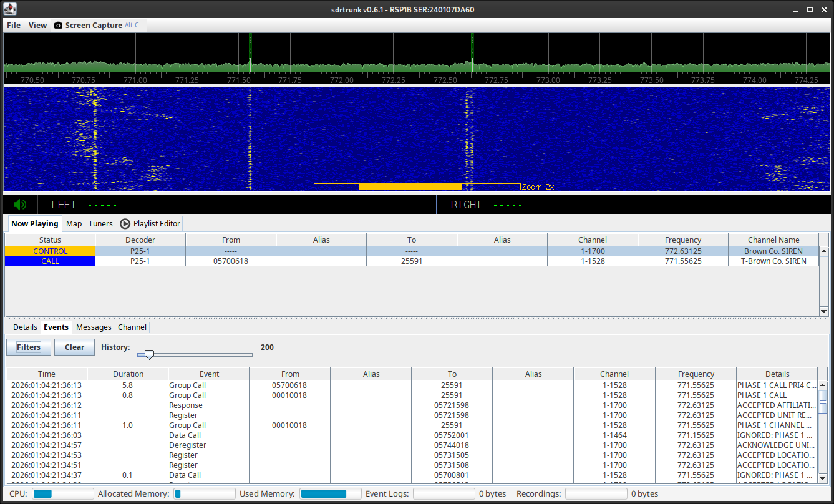Viewport: 834px width, 504px height.
Task: Click the scroll down arrow of Now Playing table
Action: [824, 311]
